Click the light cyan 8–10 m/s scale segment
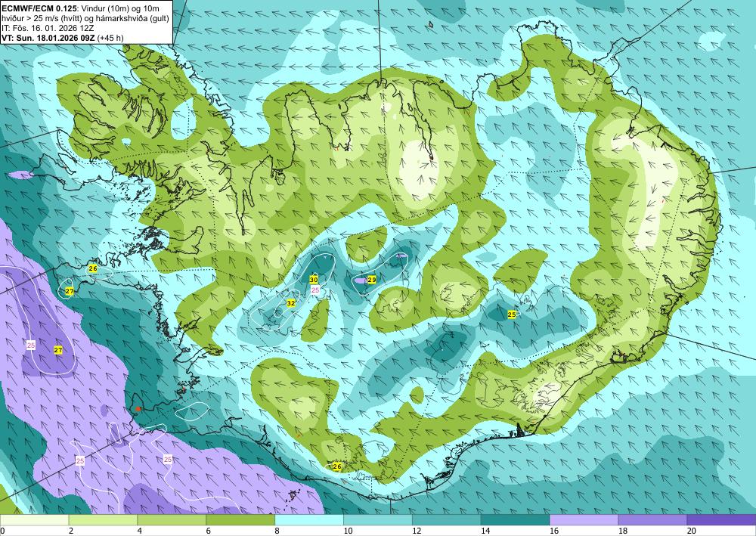This screenshot has height=536, width=756. click(x=309, y=519)
